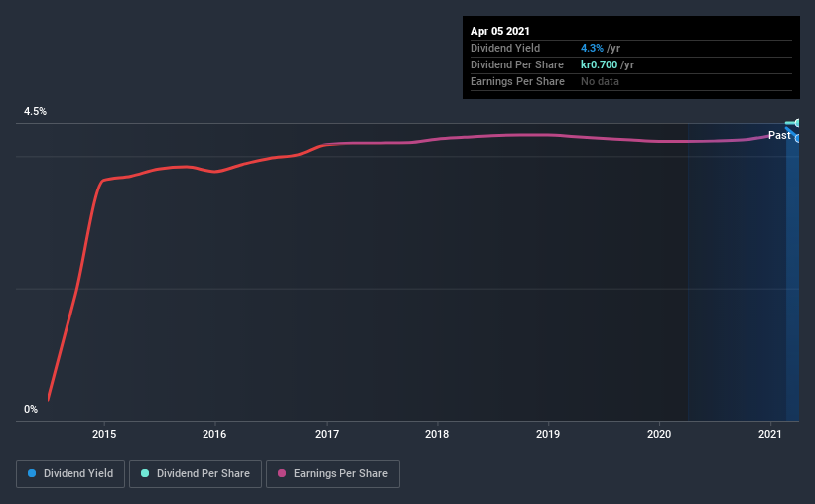
Task: Toggle the Dividend Yield legend button
Action: [x=70, y=474]
